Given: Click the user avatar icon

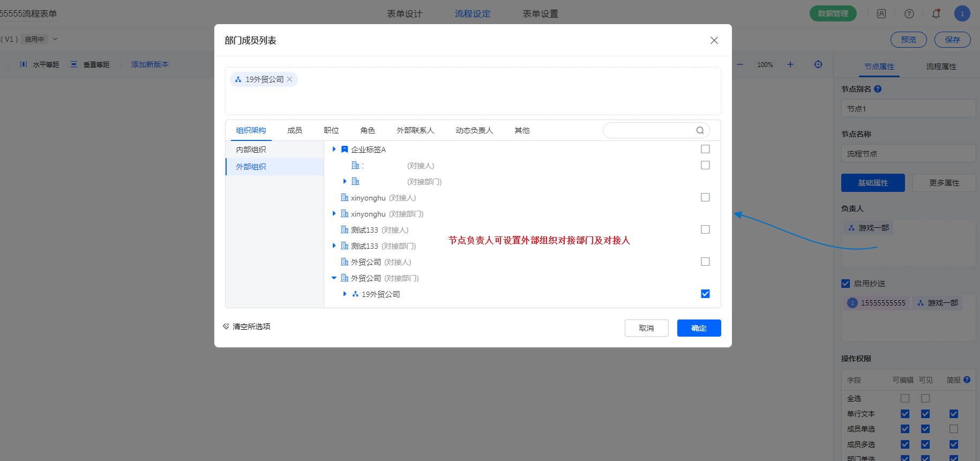Looking at the screenshot, I should [x=962, y=14].
